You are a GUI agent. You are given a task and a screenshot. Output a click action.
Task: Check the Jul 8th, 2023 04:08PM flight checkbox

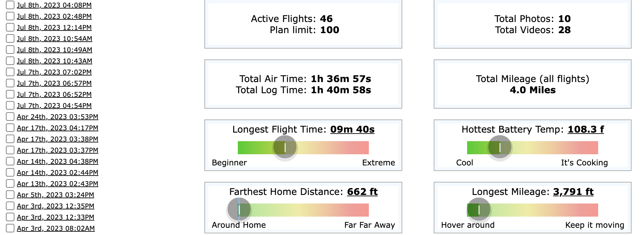[10, 5]
